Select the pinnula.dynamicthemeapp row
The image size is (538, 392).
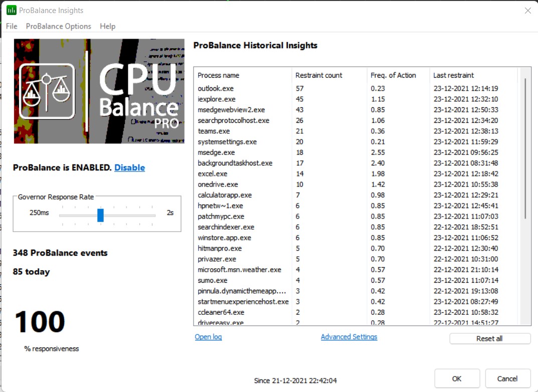tap(355, 291)
